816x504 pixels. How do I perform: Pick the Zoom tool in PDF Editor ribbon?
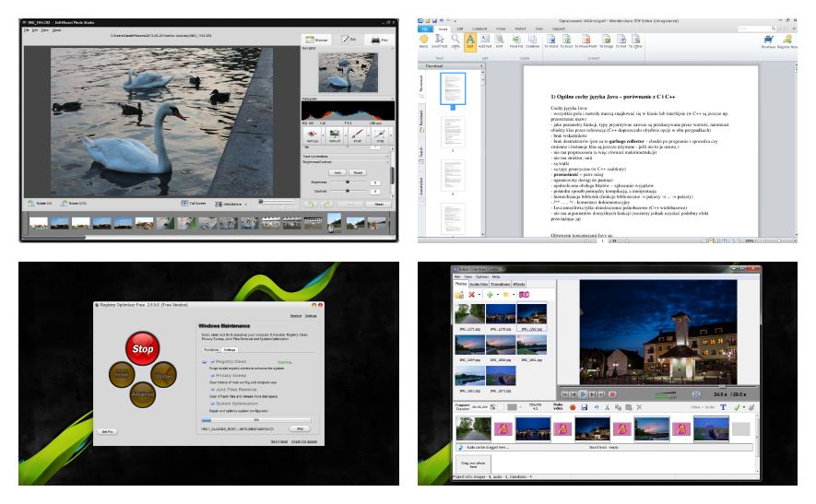455,41
